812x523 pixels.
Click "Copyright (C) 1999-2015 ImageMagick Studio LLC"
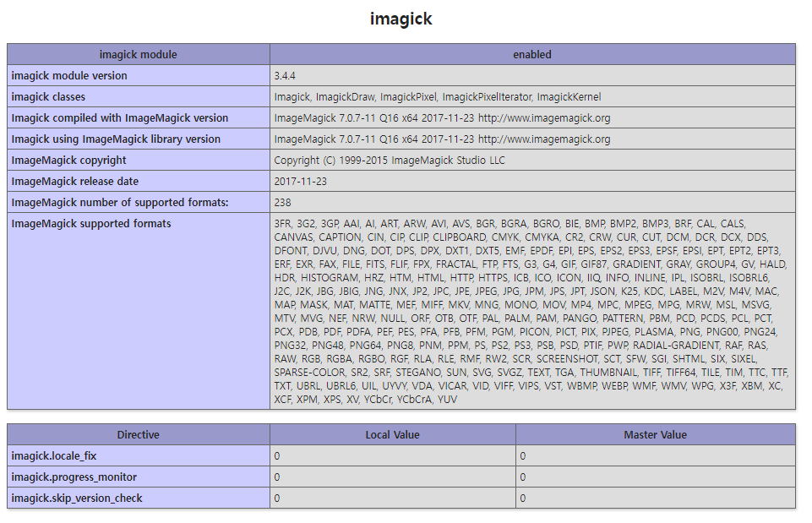point(390,161)
